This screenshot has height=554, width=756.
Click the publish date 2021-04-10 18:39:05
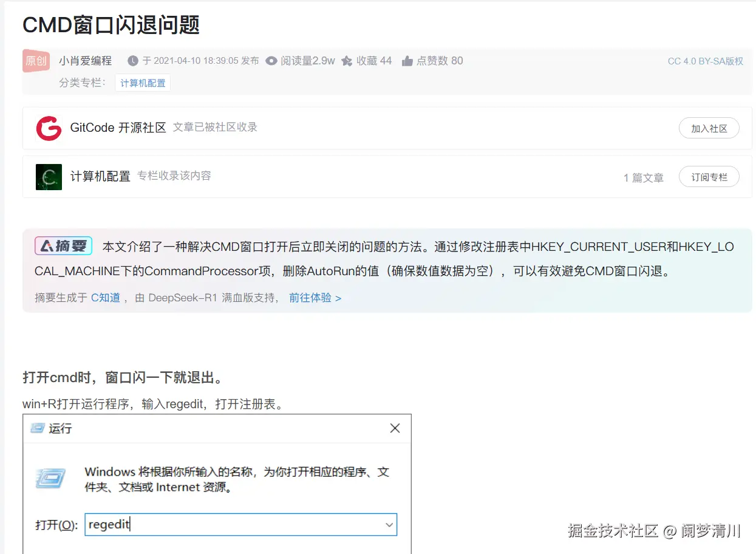click(196, 61)
